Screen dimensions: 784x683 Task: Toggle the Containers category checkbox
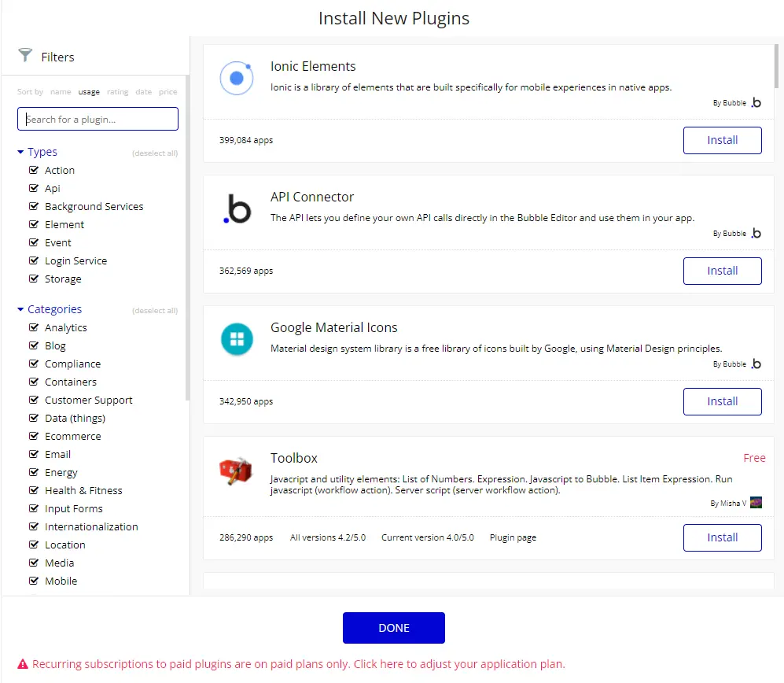click(34, 382)
